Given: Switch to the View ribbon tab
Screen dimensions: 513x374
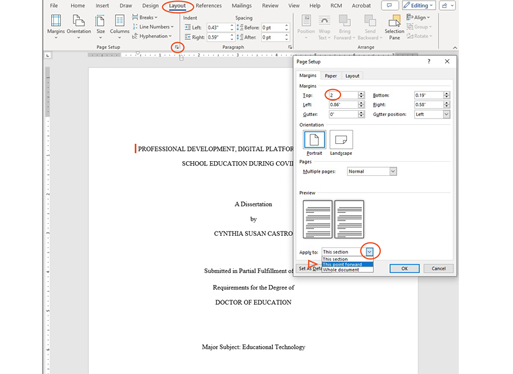Looking at the screenshot, I should pos(294,6).
